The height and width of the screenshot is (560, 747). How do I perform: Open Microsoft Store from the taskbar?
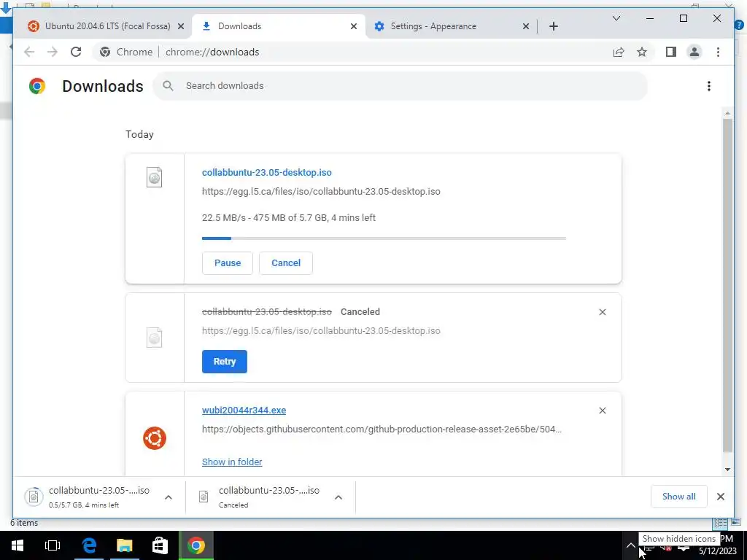click(x=160, y=545)
